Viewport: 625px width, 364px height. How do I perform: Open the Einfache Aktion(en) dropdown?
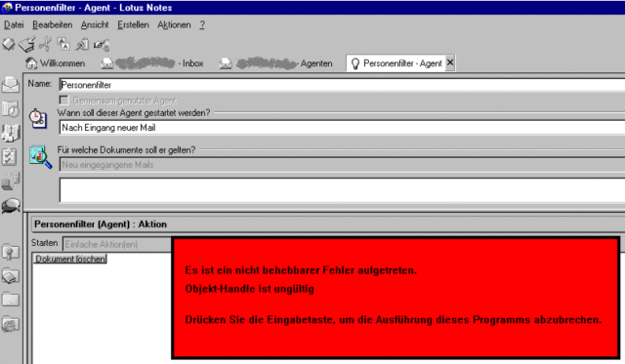point(117,244)
